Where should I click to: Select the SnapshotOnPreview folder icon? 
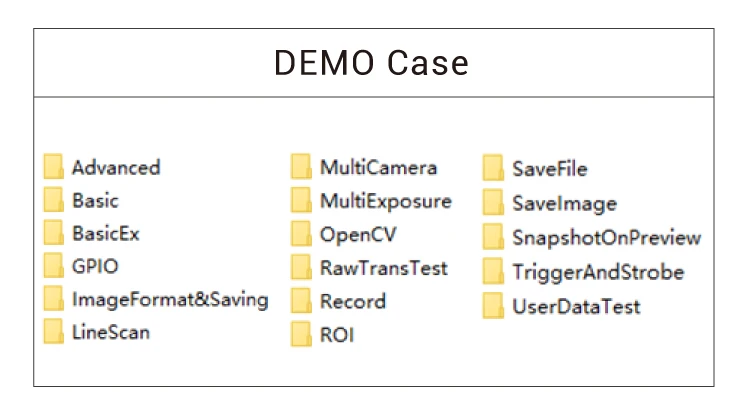pyautogui.click(x=493, y=237)
